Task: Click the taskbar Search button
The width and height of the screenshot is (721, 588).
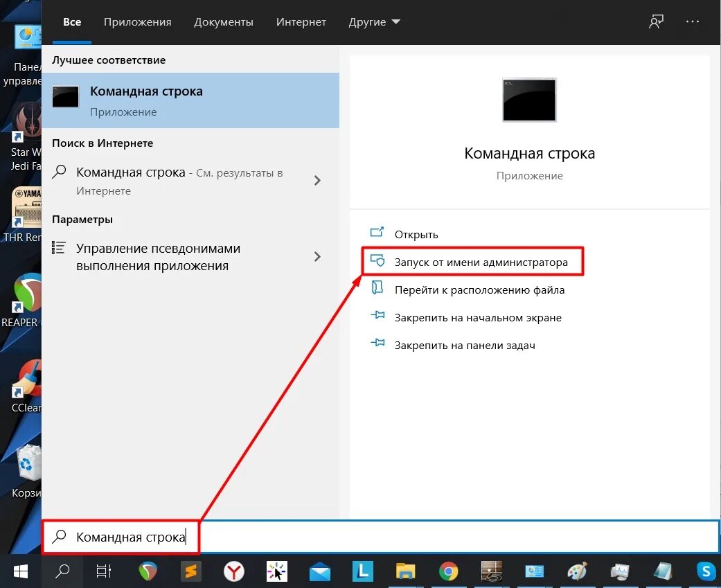Action: 62,571
